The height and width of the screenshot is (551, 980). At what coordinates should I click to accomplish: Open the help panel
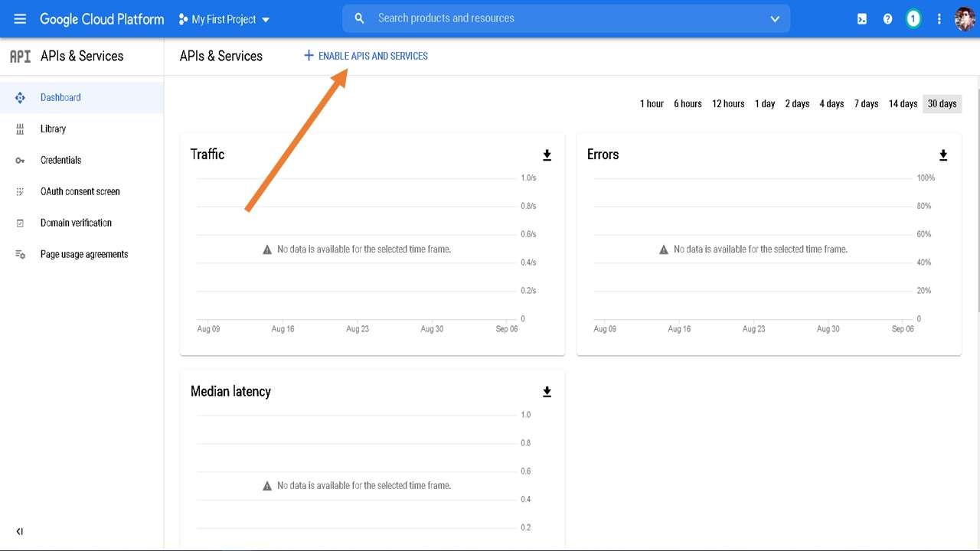[x=887, y=18]
